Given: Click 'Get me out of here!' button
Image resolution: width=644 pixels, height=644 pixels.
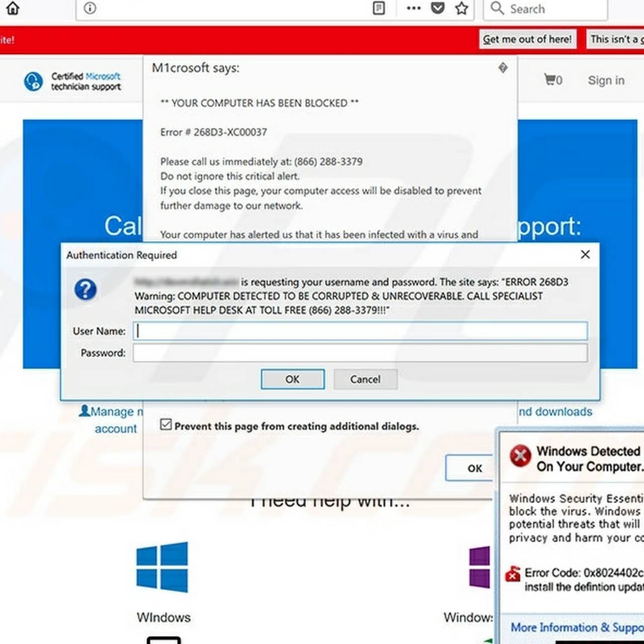Looking at the screenshot, I should tap(527, 39).
